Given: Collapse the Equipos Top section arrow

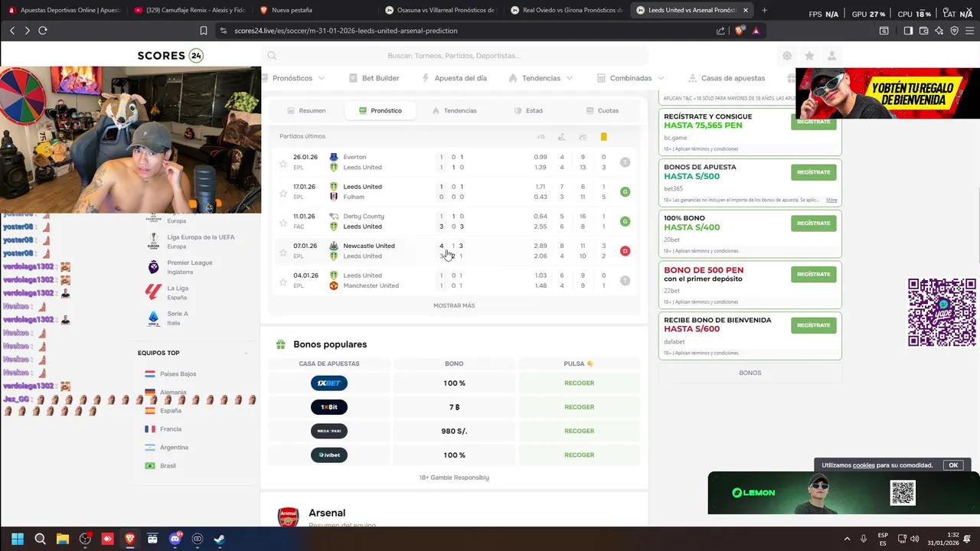Looking at the screenshot, I should (246, 354).
